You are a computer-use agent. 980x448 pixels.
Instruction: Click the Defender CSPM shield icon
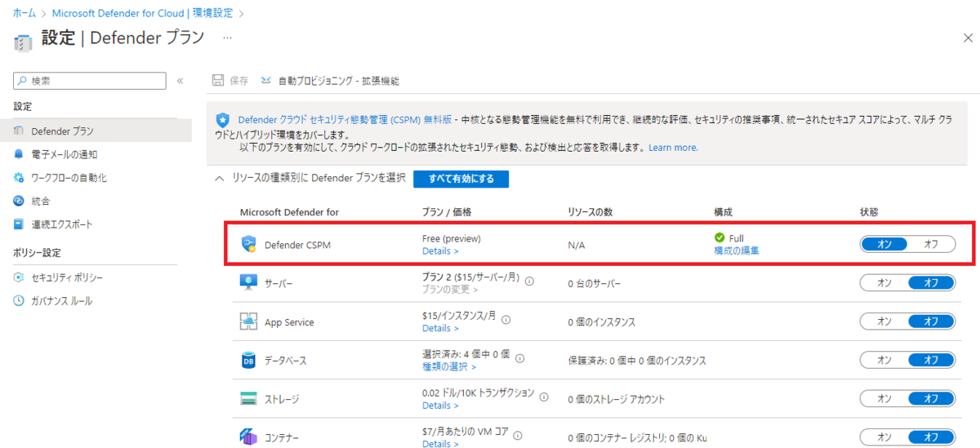pos(249,244)
